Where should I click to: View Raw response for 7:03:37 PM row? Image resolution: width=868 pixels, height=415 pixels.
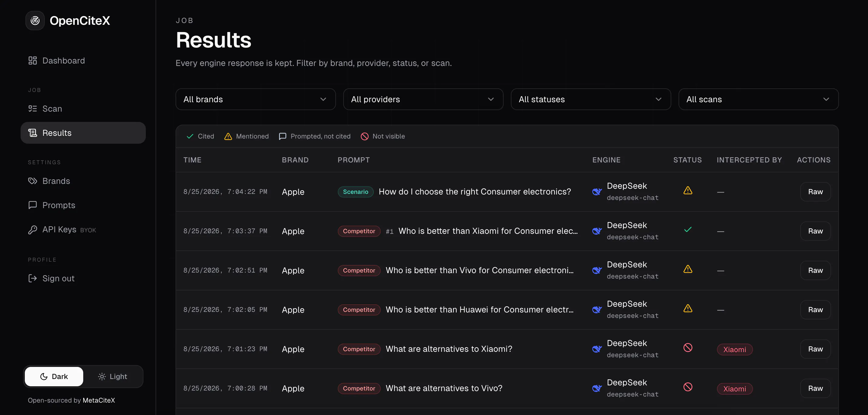[x=815, y=231]
